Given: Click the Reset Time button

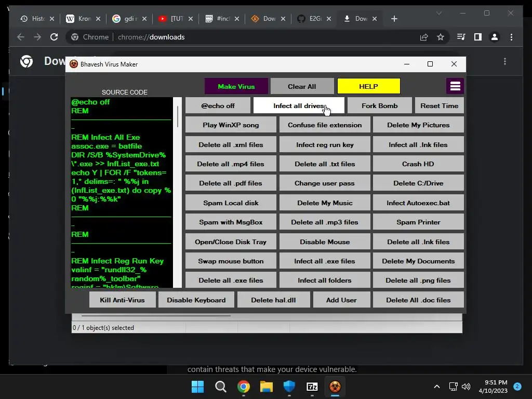Looking at the screenshot, I should pyautogui.click(x=440, y=105).
